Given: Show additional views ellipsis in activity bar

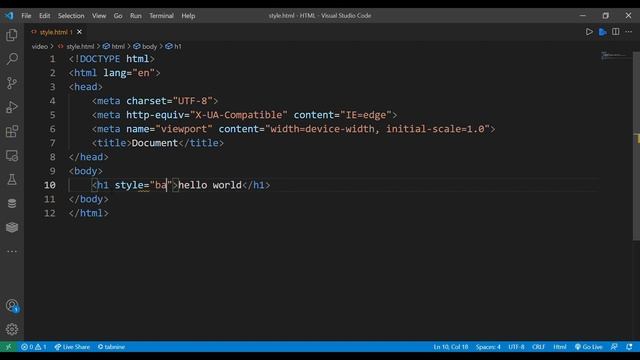Looking at the screenshot, I should [12, 251].
